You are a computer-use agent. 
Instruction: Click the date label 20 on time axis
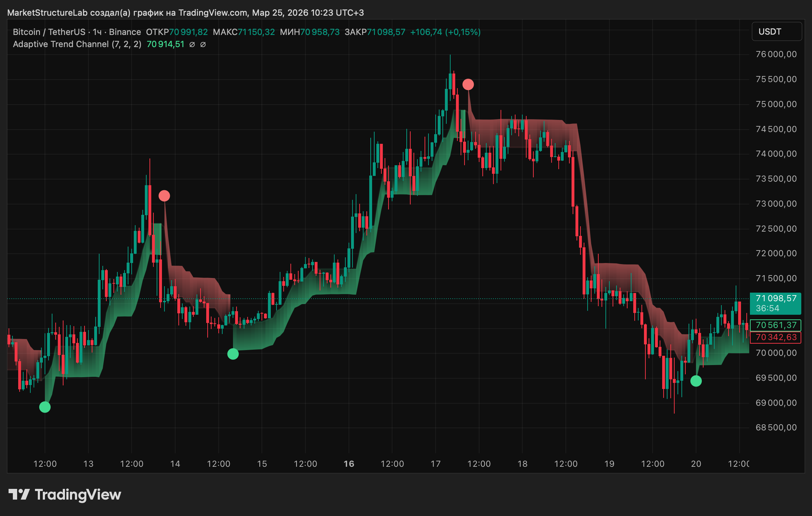[x=696, y=464]
